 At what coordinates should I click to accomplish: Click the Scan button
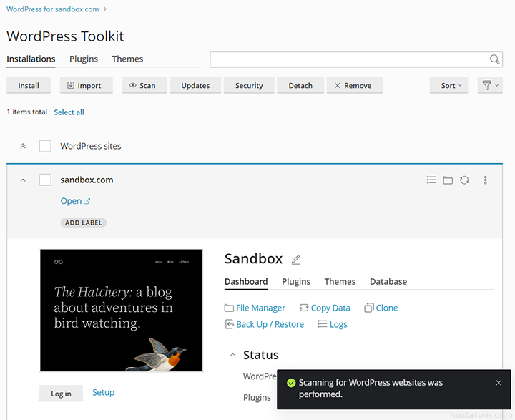click(x=143, y=85)
